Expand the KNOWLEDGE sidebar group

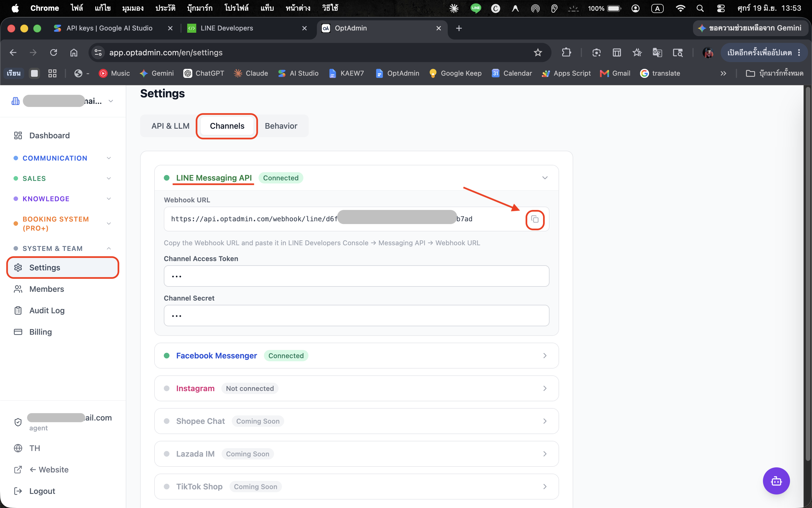point(63,199)
